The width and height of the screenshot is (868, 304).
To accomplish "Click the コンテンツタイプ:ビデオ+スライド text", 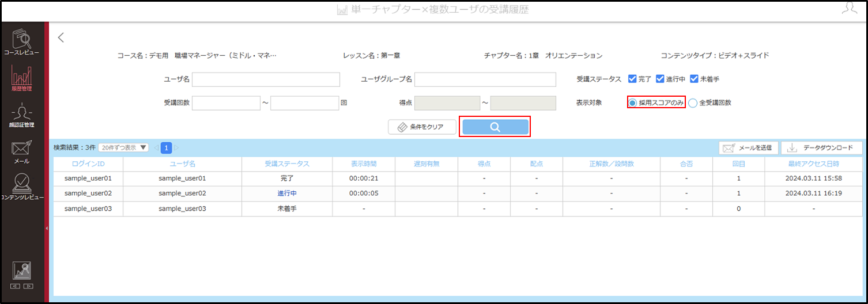I will [x=715, y=56].
